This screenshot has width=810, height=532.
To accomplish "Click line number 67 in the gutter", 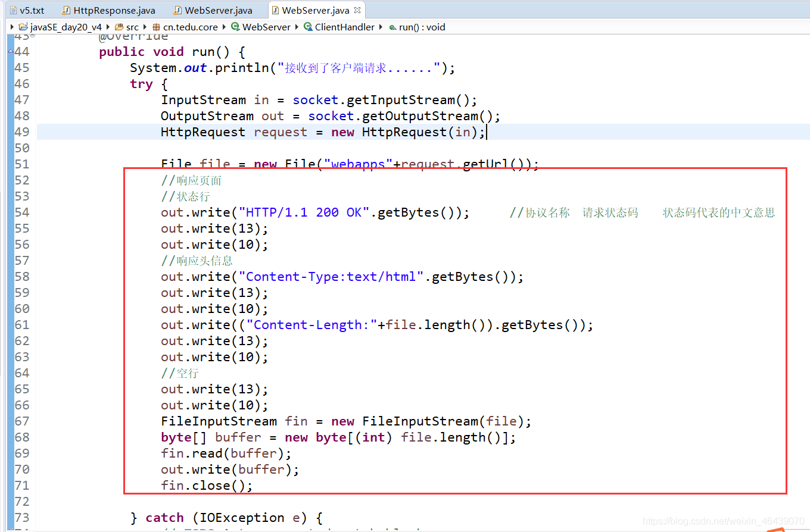I will (21, 421).
